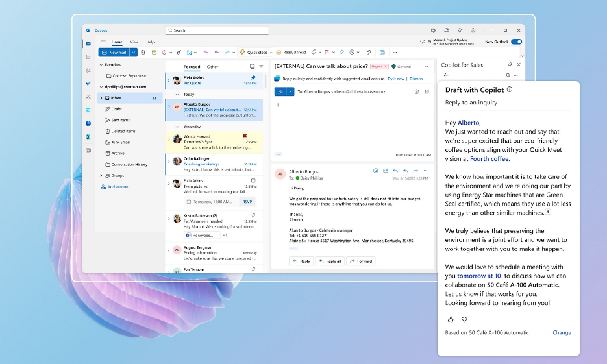Collapse the Favorites folder group
The width and height of the screenshot is (607, 364).
click(x=101, y=65)
